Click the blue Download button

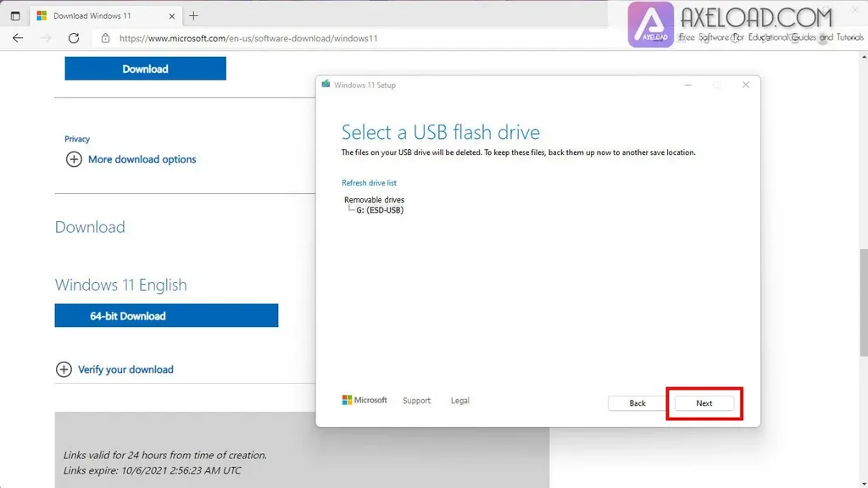pos(145,69)
